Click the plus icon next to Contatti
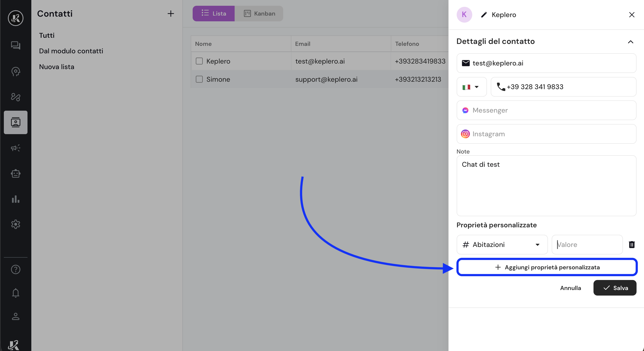 170,13
